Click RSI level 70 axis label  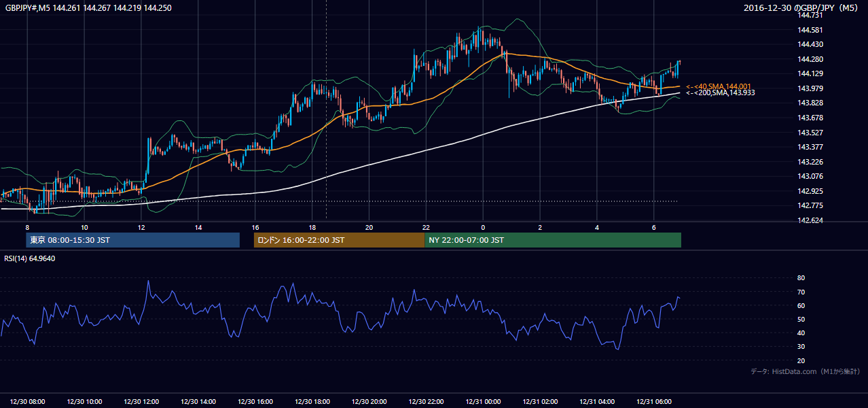[x=801, y=292]
